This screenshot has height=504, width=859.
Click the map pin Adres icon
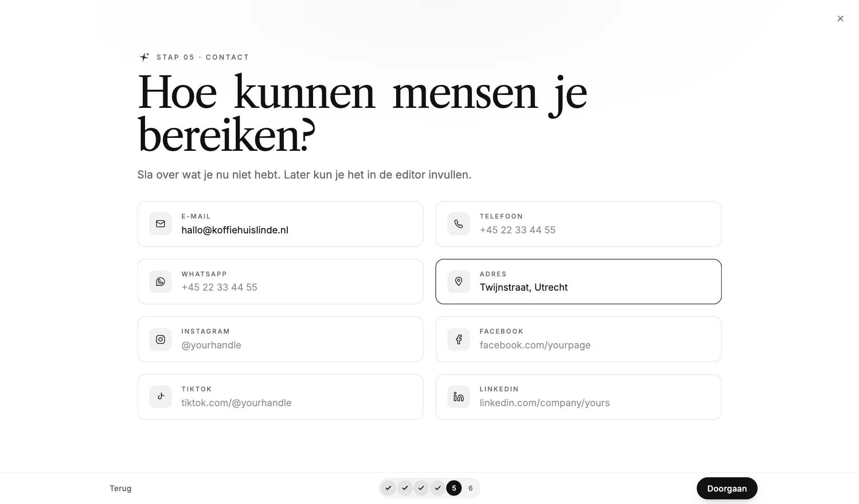[x=459, y=282]
